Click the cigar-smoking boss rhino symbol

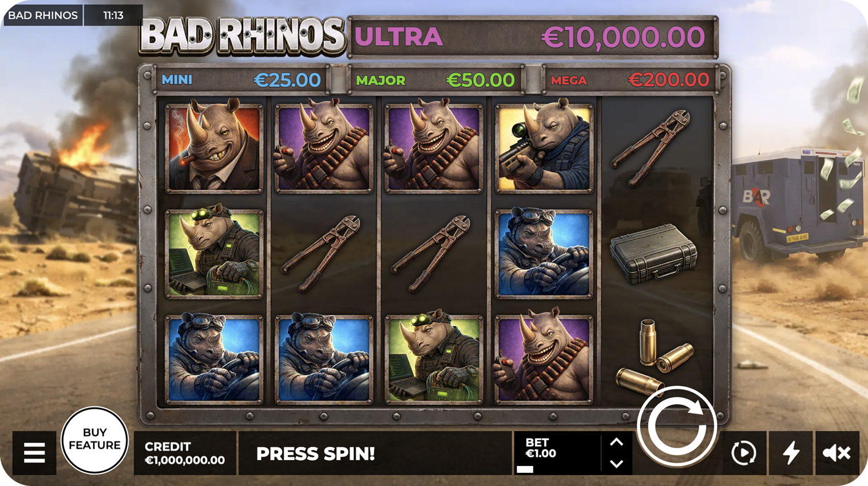click(214, 148)
